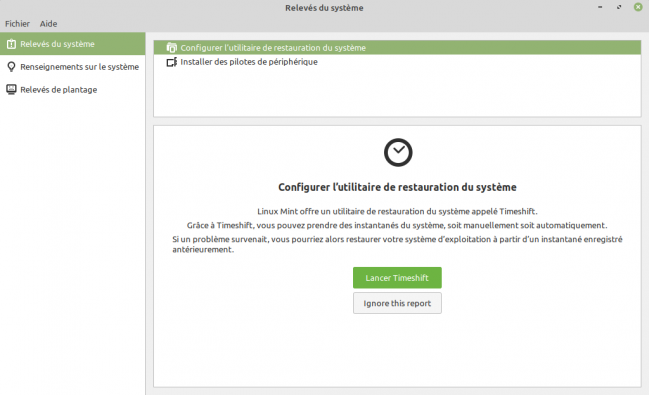Close the window with green X button
The width and height of the screenshot is (649, 395).
coord(638,7)
